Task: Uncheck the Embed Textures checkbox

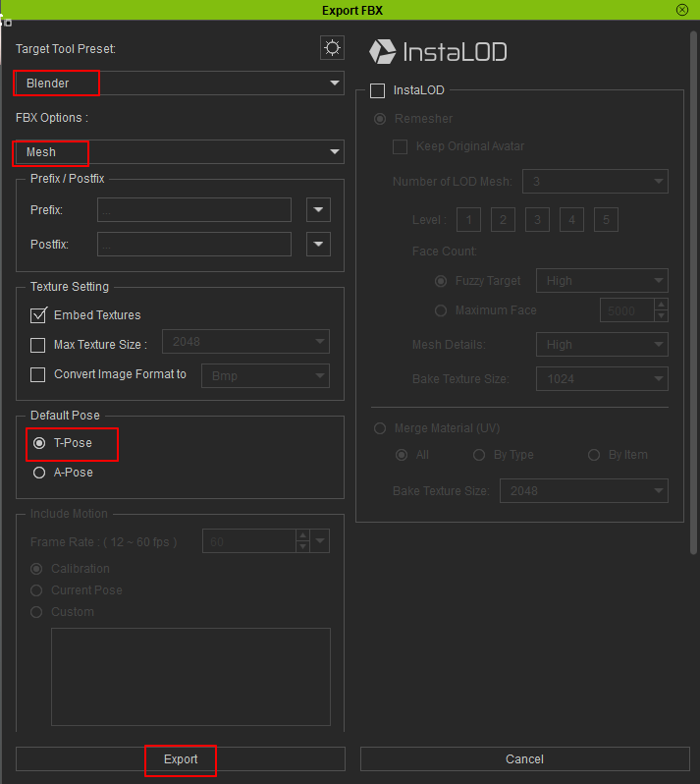Action: pyautogui.click(x=38, y=315)
